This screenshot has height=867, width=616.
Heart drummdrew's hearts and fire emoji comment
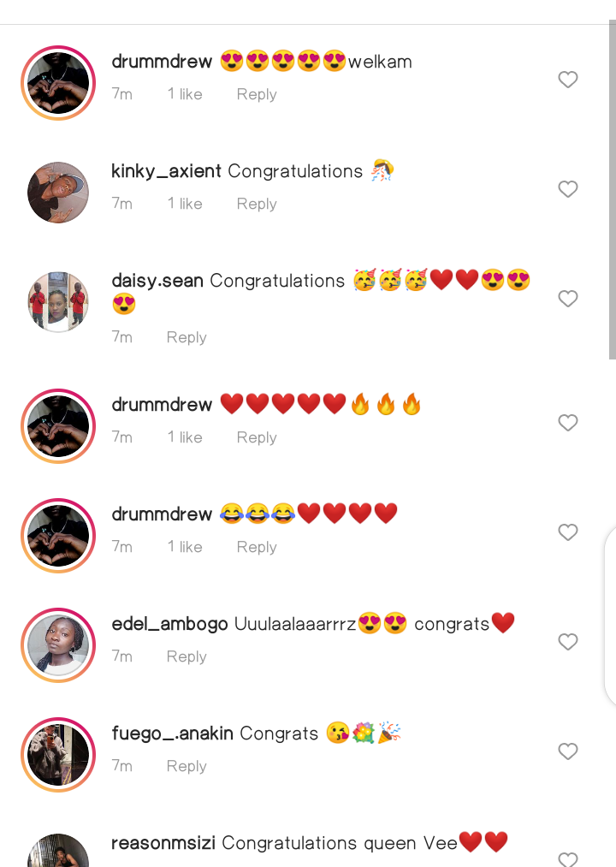click(x=568, y=423)
